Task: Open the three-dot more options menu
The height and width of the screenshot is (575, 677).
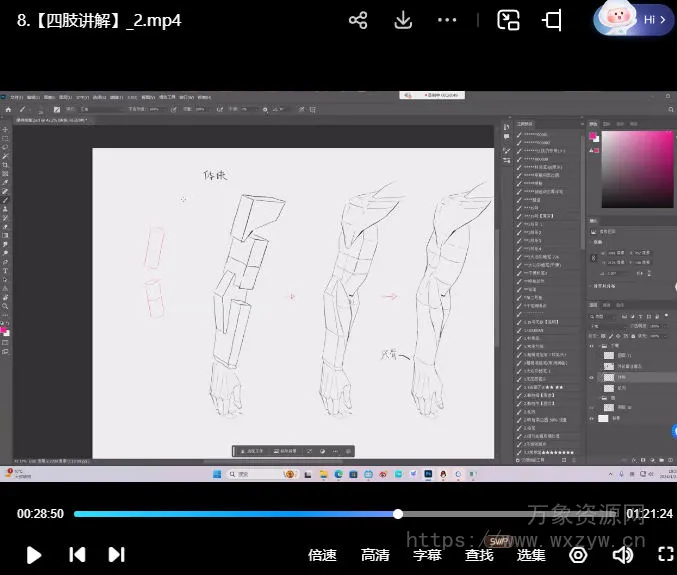Action: click(x=447, y=20)
